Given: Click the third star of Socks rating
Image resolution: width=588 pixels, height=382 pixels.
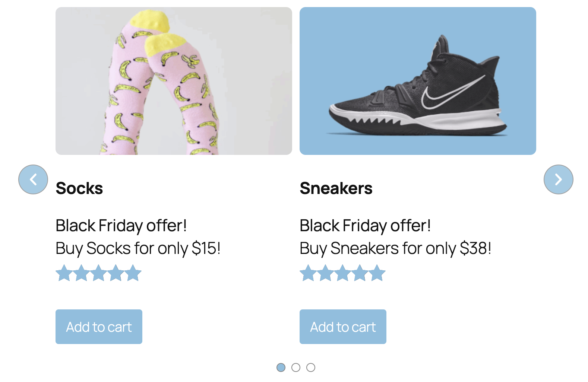Looking at the screenshot, I should tap(99, 273).
